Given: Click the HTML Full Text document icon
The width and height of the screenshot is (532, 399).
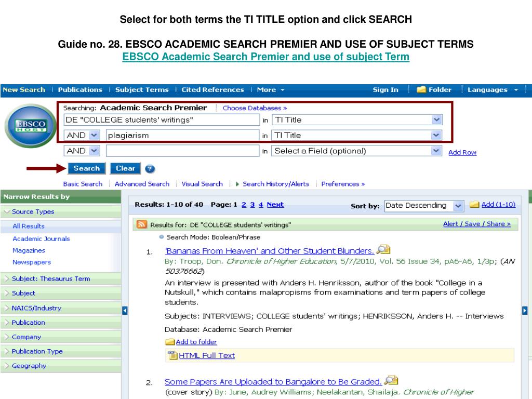Looking at the screenshot, I should click(x=172, y=355).
